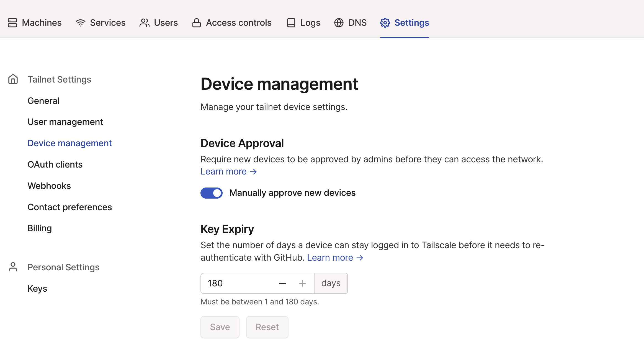Open Contact preferences page
The image size is (644, 344).
[x=70, y=207]
